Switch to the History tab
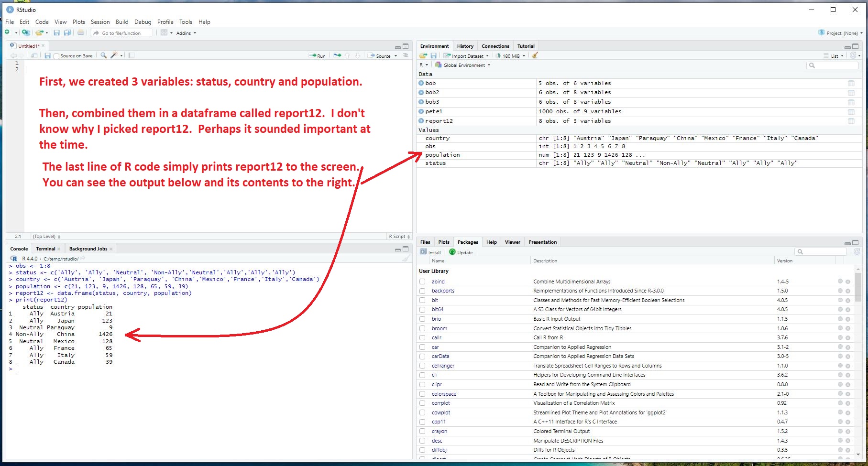Viewport: 868px width, 466px height. point(465,46)
